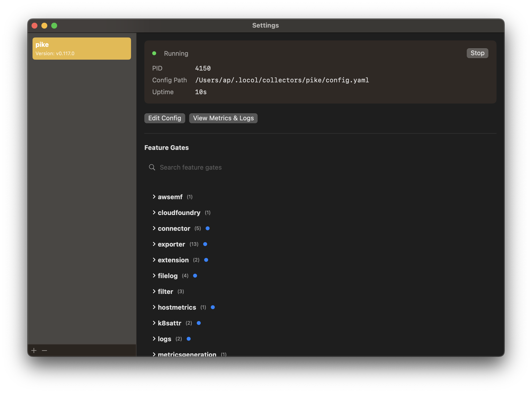Expand the filelog feature gates

coord(154,276)
